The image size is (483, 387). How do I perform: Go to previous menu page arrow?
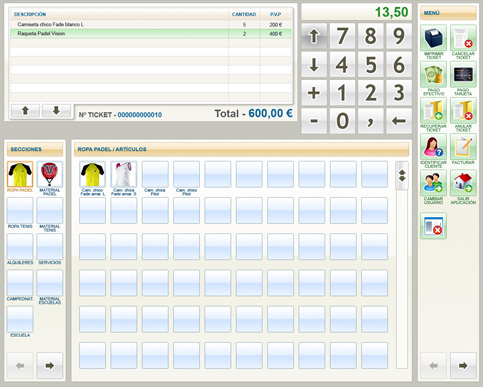pyautogui.click(x=433, y=366)
